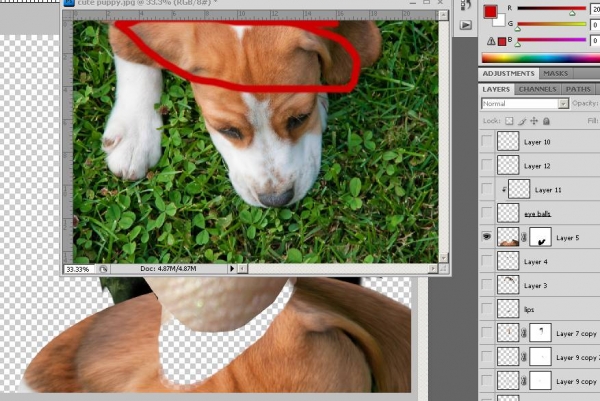Click the horizontal scrollbar right arrow
The image size is (600, 401).
pos(433,269)
